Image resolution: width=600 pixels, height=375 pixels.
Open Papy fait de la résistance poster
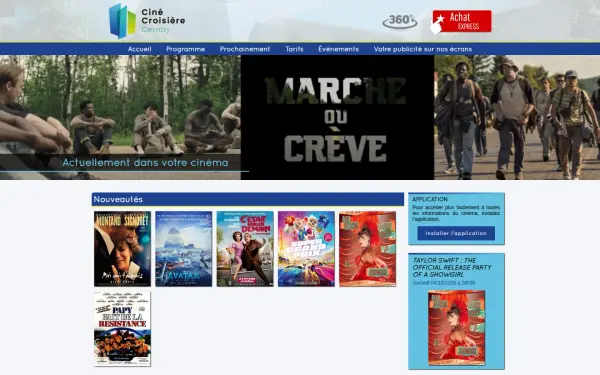point(122,329)
